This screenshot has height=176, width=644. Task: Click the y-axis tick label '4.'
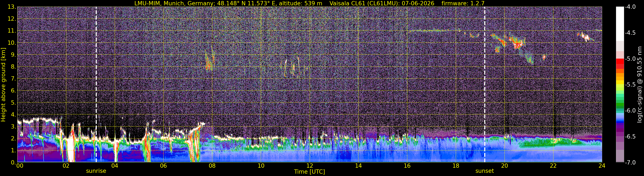(13, 115)
